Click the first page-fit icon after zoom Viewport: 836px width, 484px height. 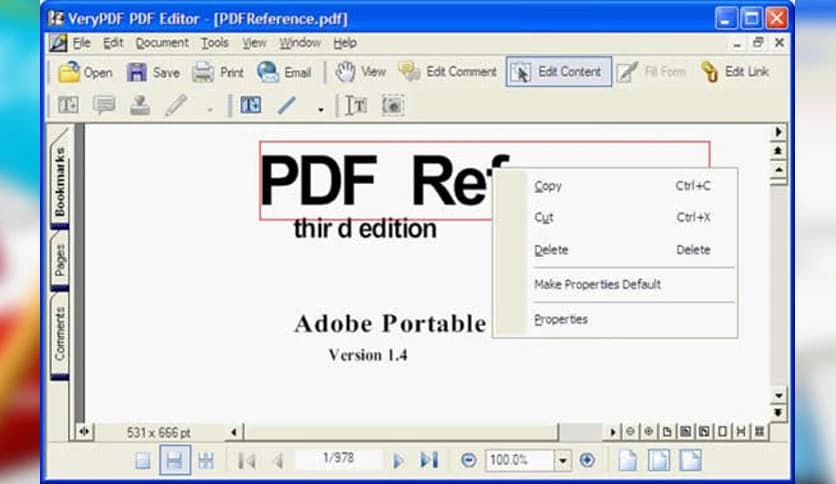tap(628, 460)
